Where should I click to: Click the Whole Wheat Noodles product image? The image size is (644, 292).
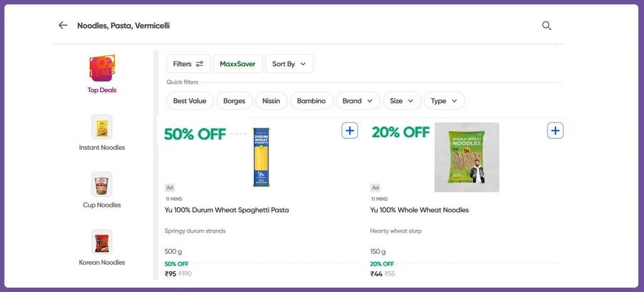[466, 157]
